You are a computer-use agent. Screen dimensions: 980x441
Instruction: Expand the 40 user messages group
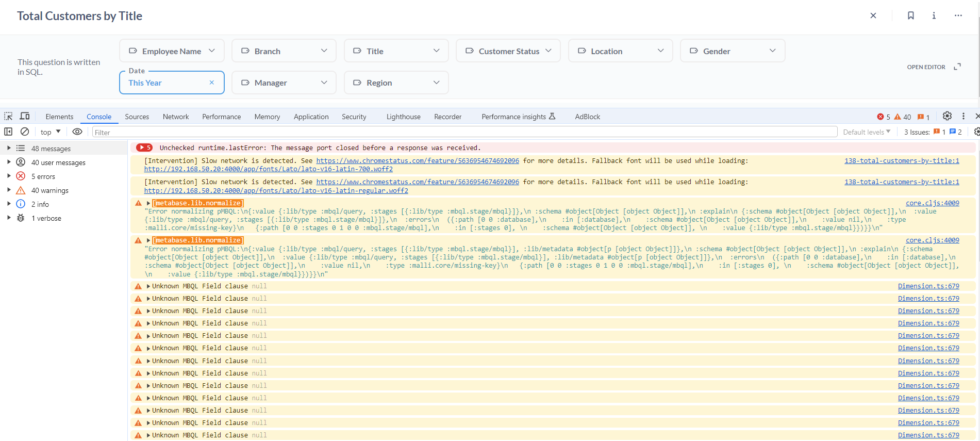point(9,162)
